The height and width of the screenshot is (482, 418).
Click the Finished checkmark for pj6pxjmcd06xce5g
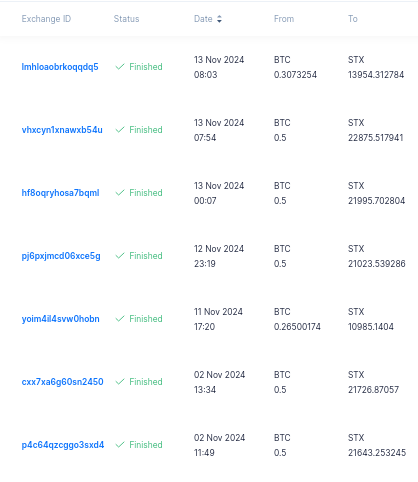point(120,256)
